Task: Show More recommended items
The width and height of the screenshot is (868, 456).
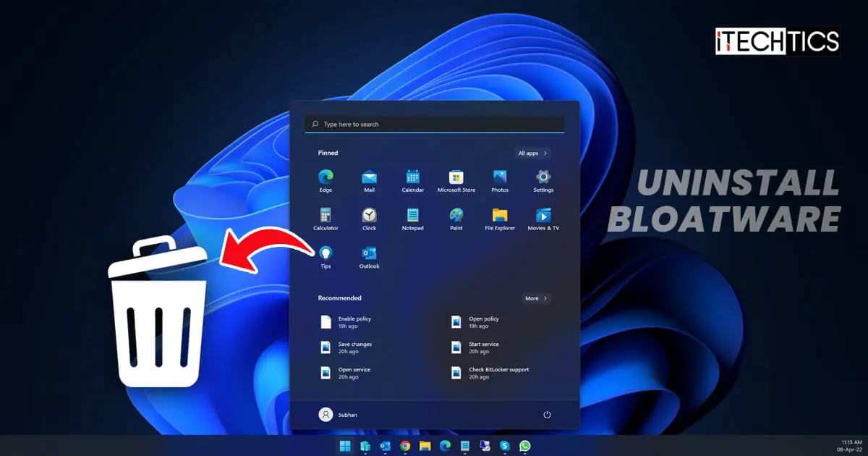Action: pos(536,298)
